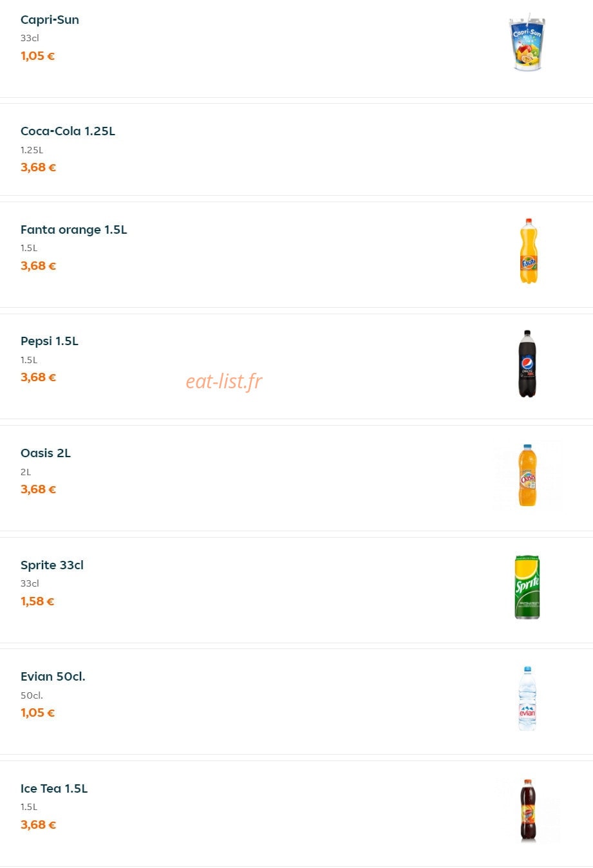The image size is (593, 868).
Task: Open the Evian water bottle picture
Action: (527, 699)
